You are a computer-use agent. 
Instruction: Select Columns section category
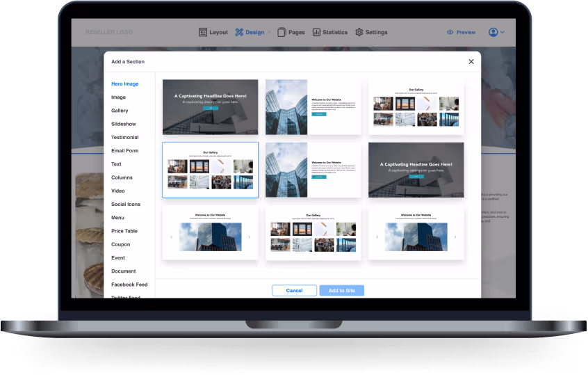(122, 177)
